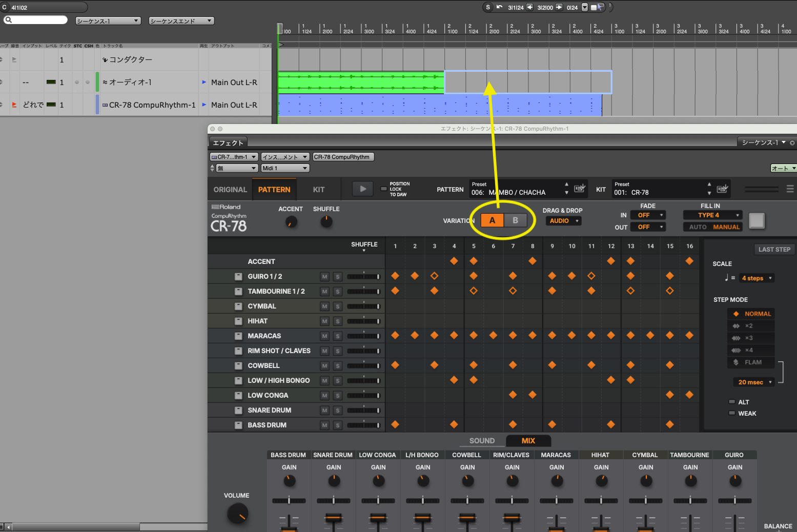This screenshot has height=532, width=797.
Task: Enable the WEAK step option
Action: [x=732, y=413]
